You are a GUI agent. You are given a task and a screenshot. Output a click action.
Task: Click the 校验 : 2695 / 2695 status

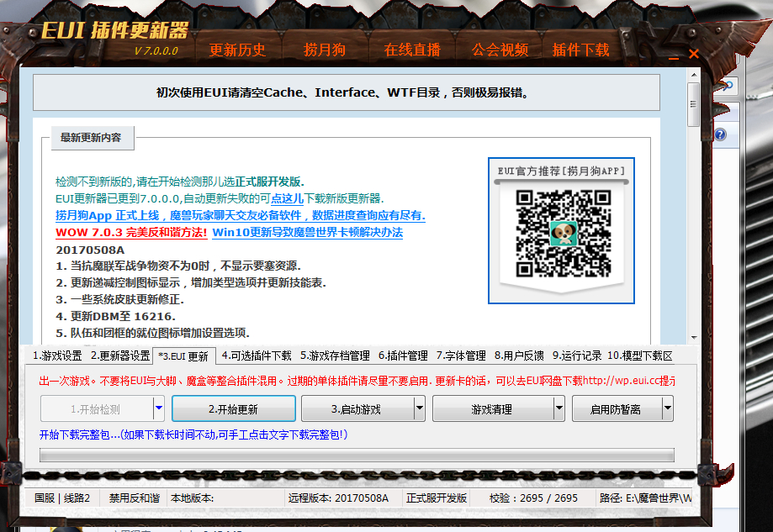[x=533, y=498]
